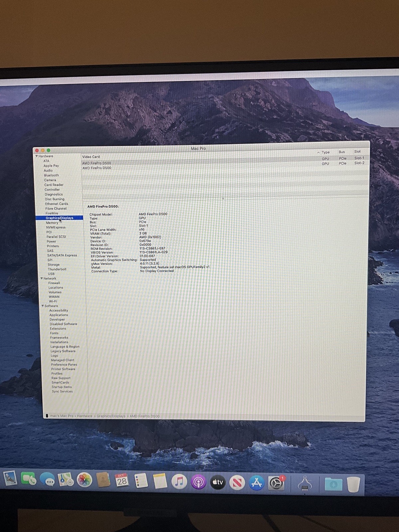This screenshot has height=532, width=399.
Task: Click the VRAM (Total) value 3 GB
Action: (x=143, y=233)
